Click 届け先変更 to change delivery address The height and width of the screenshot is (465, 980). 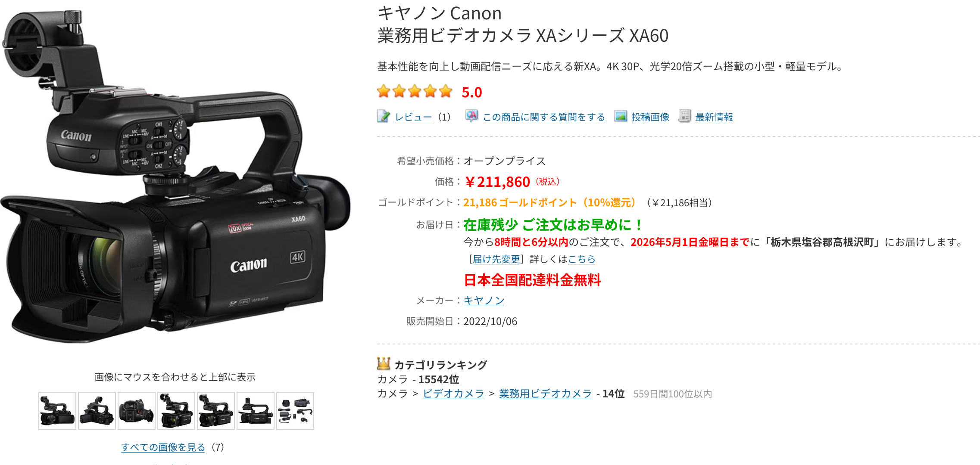coord(496,259)
